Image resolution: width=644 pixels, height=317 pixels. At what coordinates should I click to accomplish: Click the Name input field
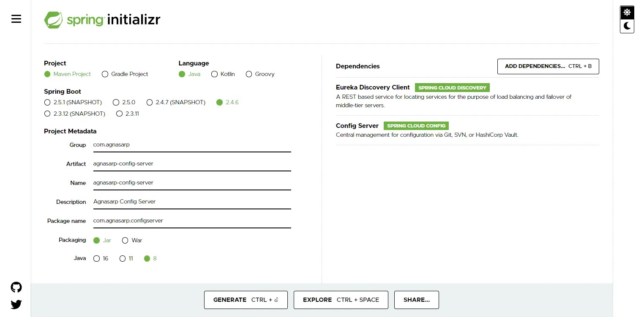pyautogui.click(x=192, y=183)
